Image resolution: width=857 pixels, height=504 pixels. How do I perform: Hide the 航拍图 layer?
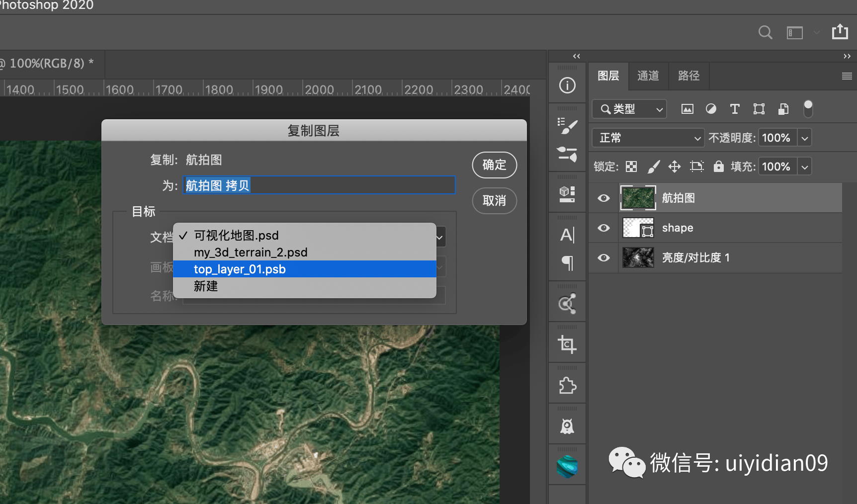click(x=603, y=198)
